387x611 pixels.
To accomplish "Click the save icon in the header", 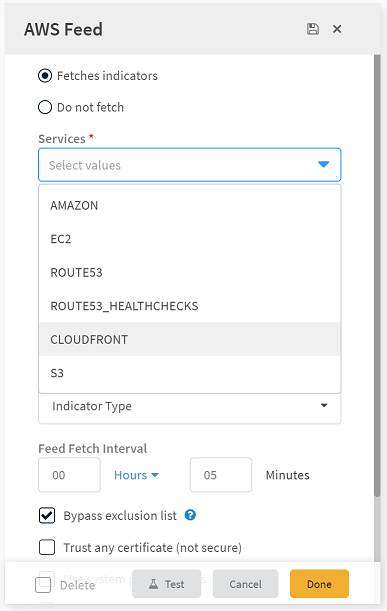I will click(313, 29).
